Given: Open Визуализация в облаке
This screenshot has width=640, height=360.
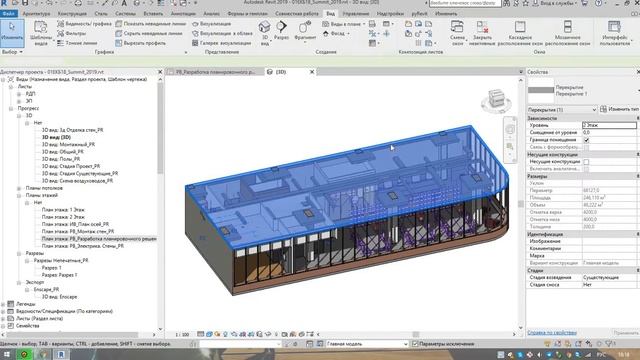Looking at the screenshot, I should 222,33.
